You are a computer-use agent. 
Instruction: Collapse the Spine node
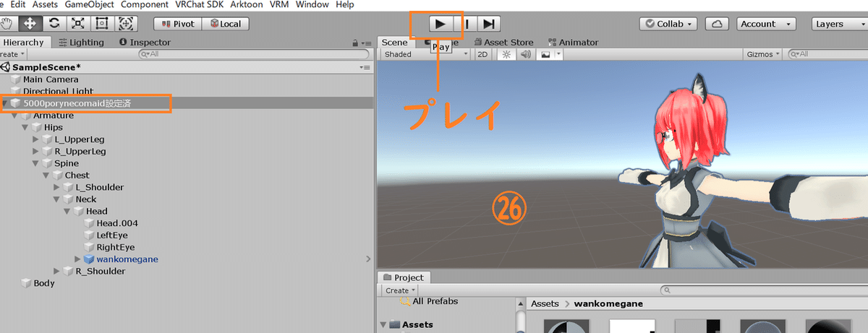pos(36,163)
